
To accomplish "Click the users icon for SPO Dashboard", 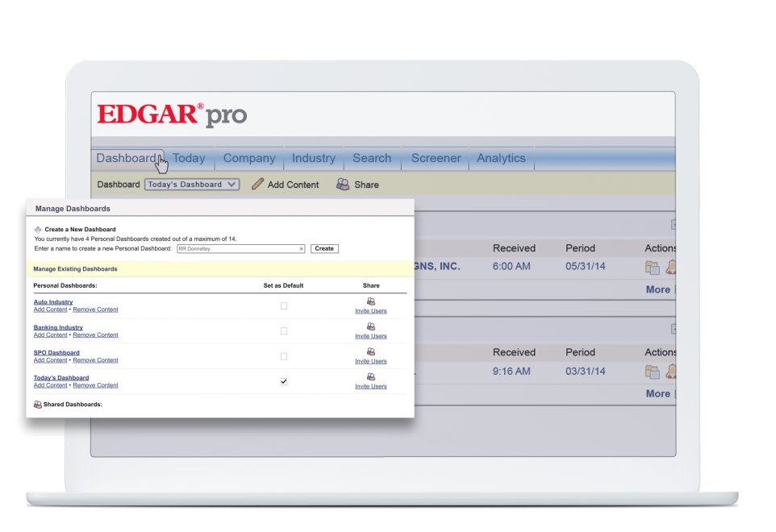I will (371, 351).
